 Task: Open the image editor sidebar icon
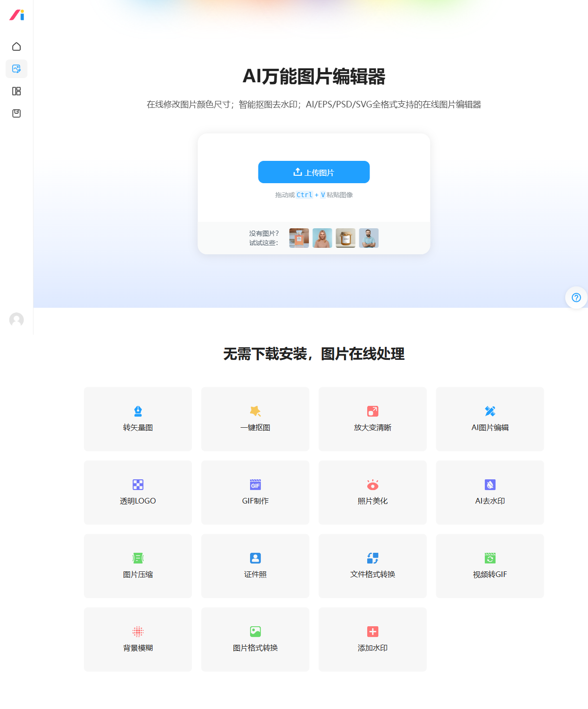pyautogui.click(x=16, y=69)
